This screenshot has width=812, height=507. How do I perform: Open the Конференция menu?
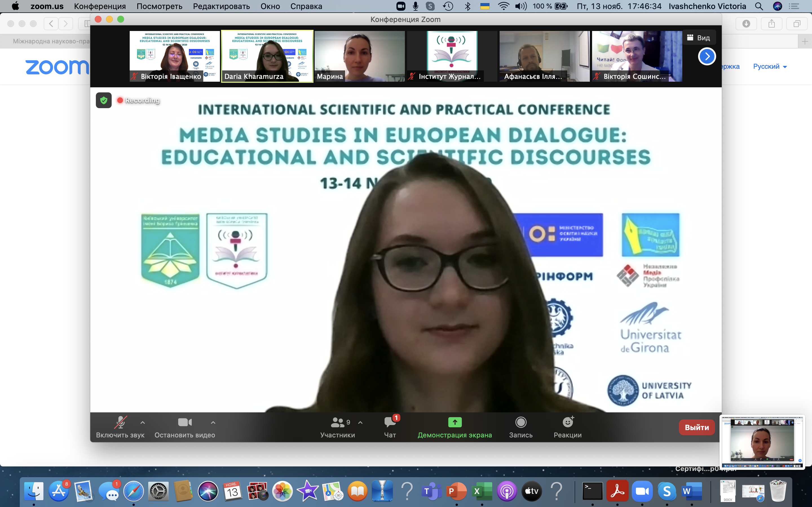(x=100, y=6)
